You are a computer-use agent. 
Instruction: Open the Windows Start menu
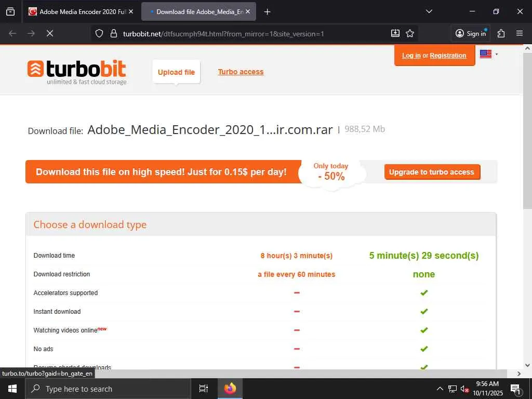12,389
